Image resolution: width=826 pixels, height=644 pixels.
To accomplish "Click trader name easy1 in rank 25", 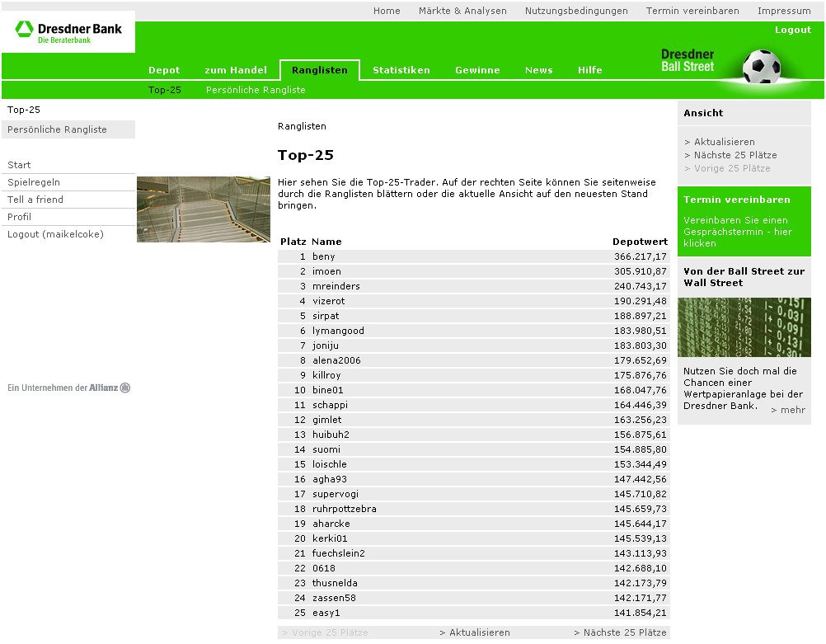I will tap(326, 613).
